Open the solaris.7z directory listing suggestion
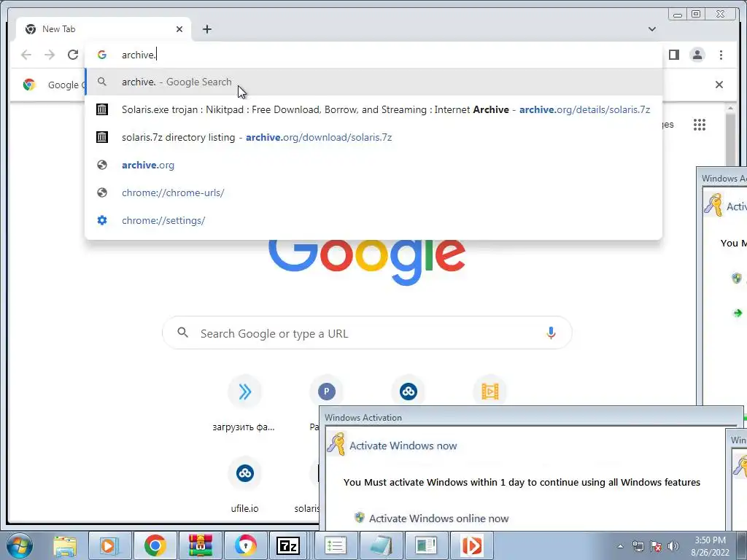 (x=373, y=137)
